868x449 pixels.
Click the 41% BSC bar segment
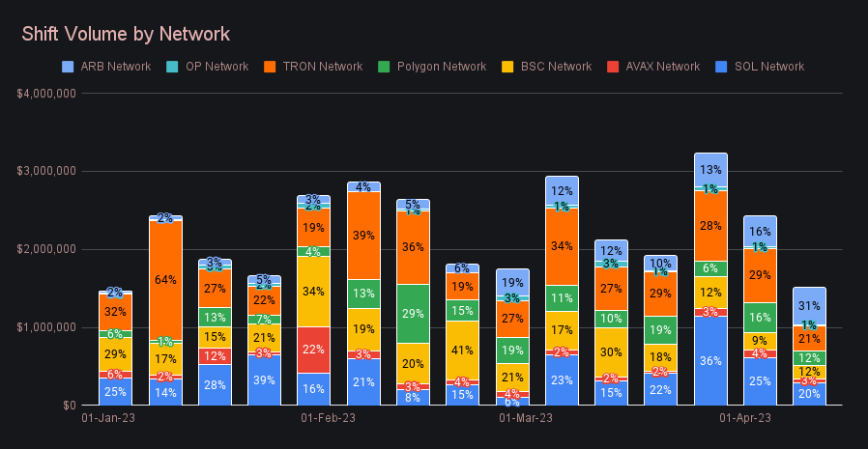[x=462, y=350]
